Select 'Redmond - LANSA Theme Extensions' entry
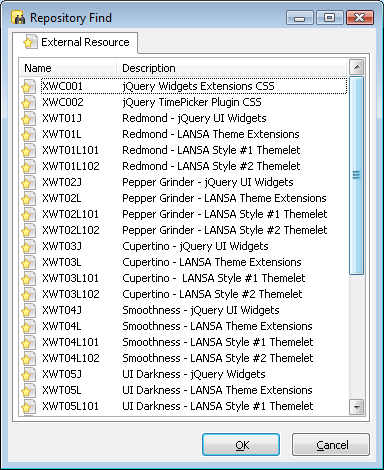 tap(211, 134)
